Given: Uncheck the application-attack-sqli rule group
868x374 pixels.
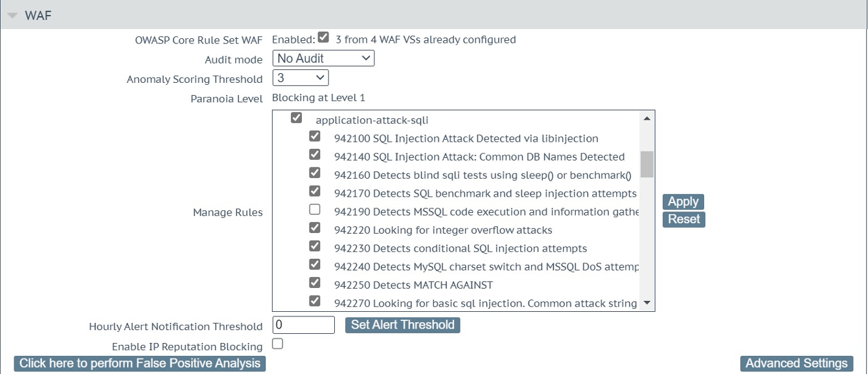Looking at the screenshot, I should (x=297, y=118).
